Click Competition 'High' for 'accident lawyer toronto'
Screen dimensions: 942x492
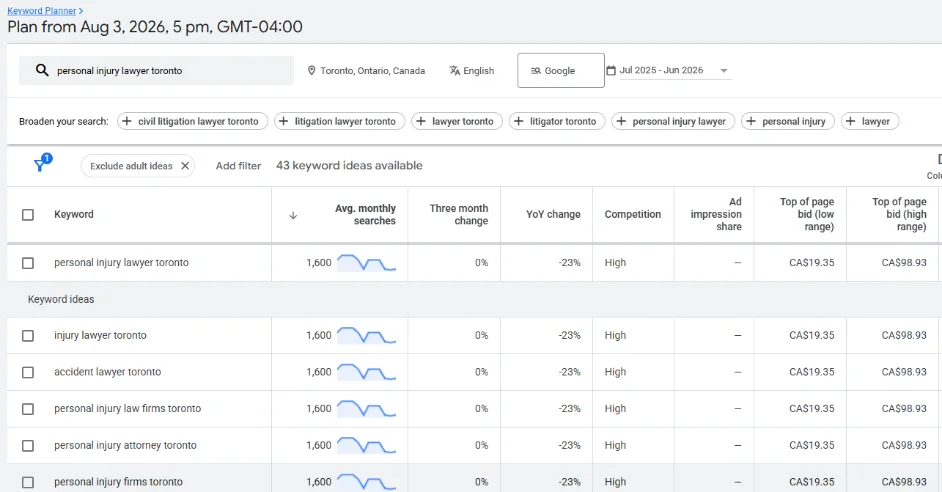615,372
